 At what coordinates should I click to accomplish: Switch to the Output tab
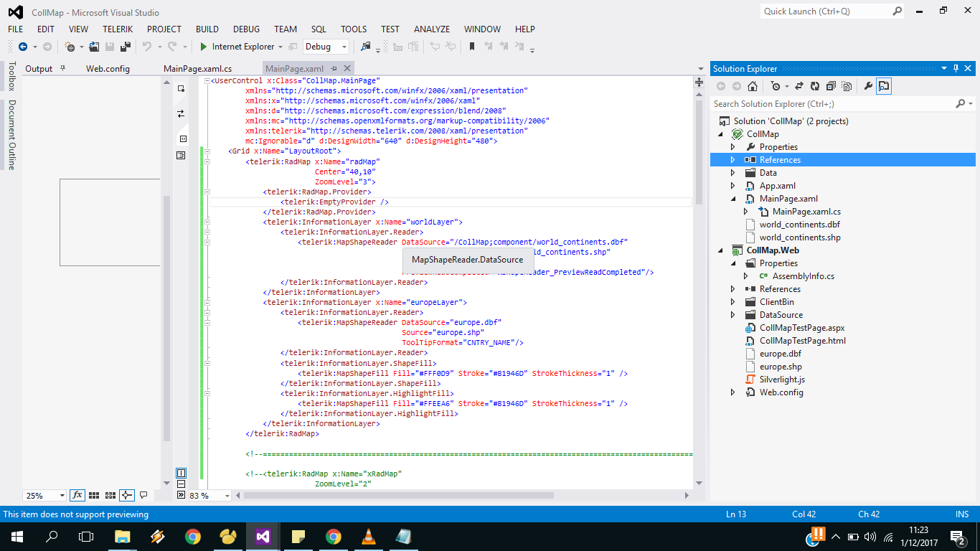coord(39,69)
